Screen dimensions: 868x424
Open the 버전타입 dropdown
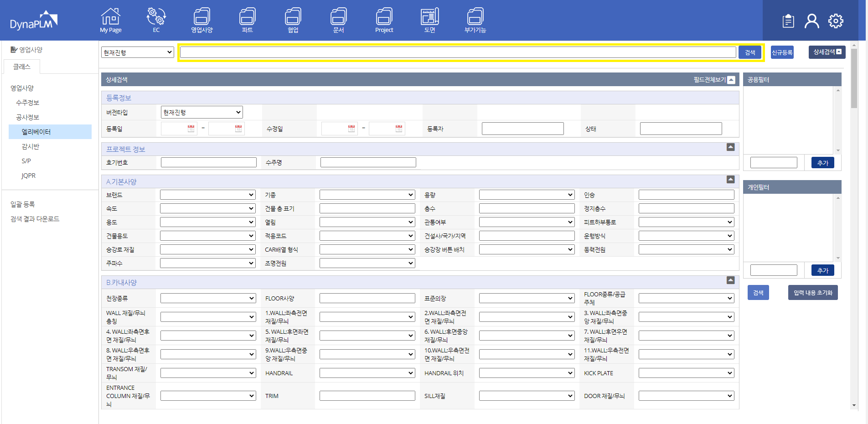click(x=202, y=112)
